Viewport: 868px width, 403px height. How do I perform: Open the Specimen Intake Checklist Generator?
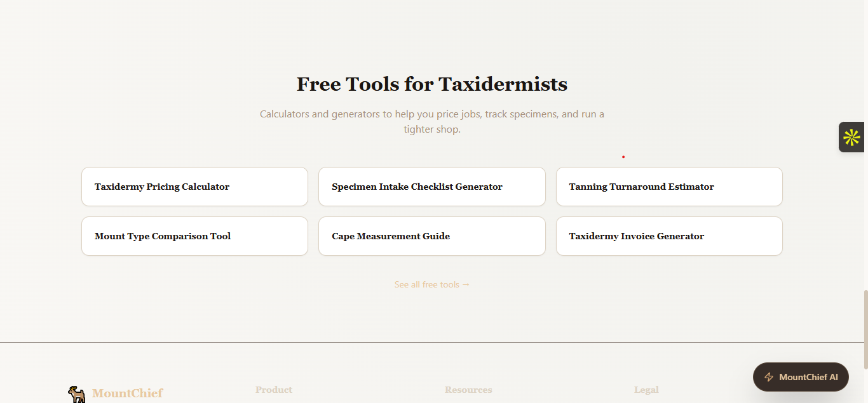(x=431, y=187)
